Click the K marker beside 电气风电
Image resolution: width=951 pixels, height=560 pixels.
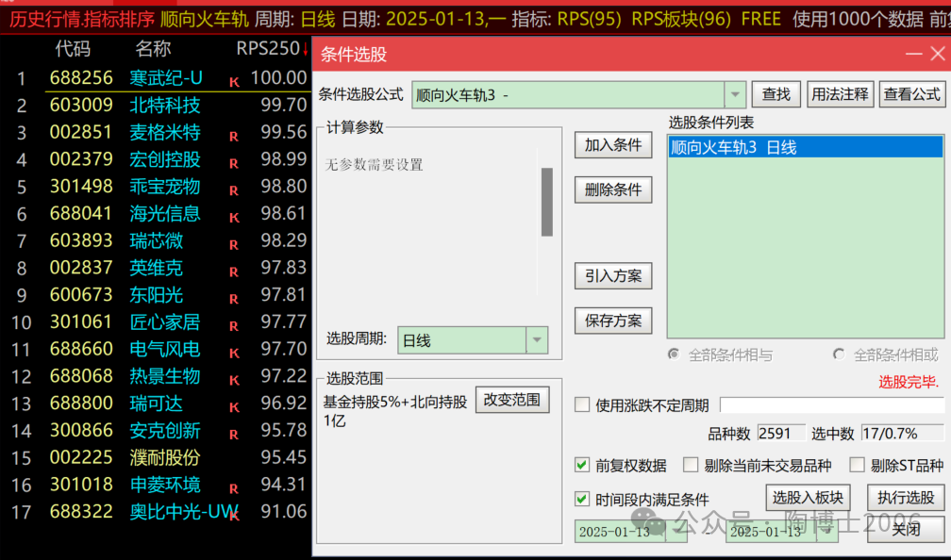tap(234, 354)
